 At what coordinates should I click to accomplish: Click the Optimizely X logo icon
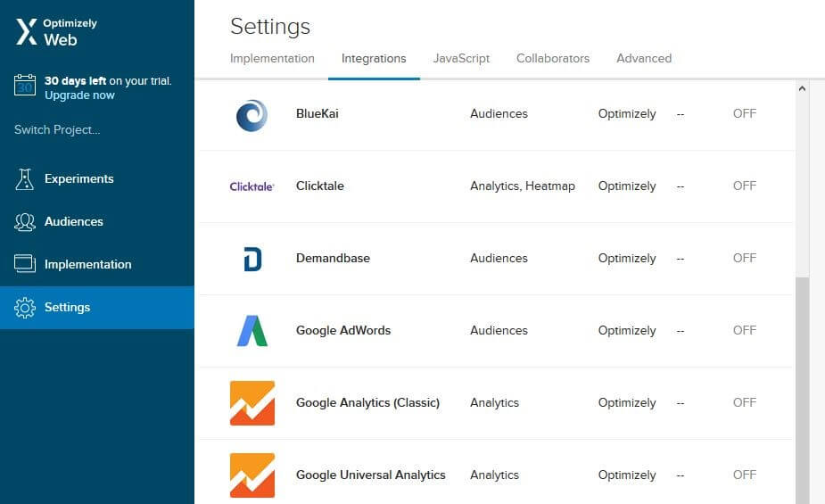[x=26, y=31]
